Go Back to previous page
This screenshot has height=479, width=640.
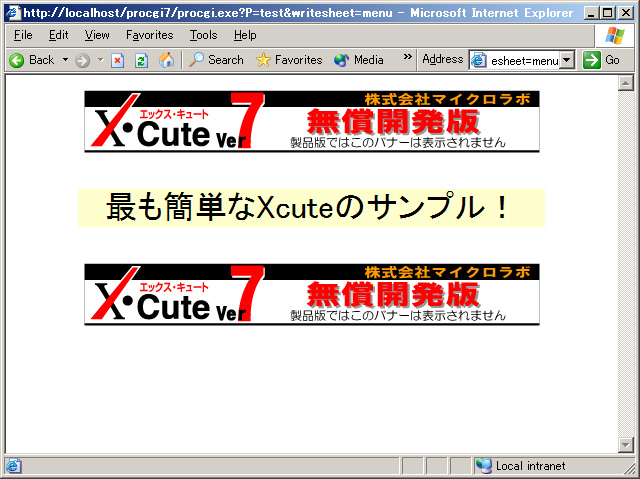click(x=32, y=60)
